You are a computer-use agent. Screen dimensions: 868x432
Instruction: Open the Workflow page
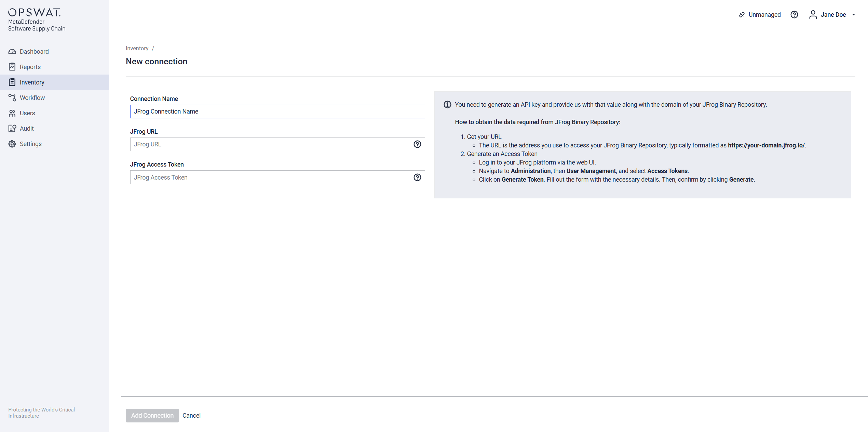point(54,98)
